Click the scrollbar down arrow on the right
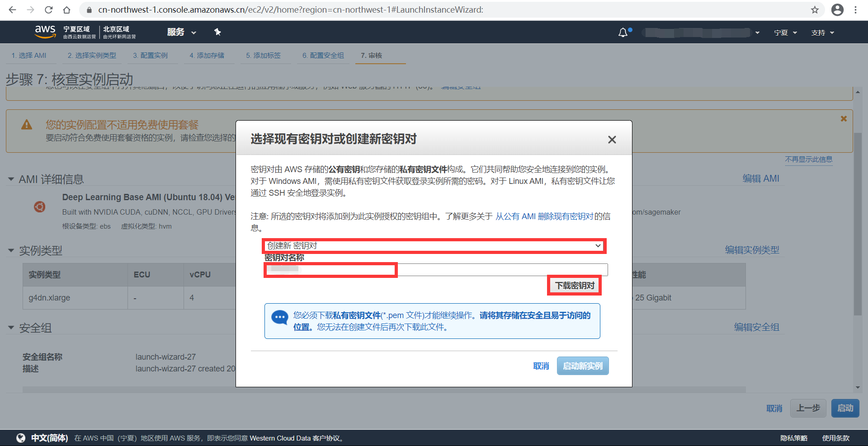The width and height of the screenshot is (868, 446). (858, 387)
